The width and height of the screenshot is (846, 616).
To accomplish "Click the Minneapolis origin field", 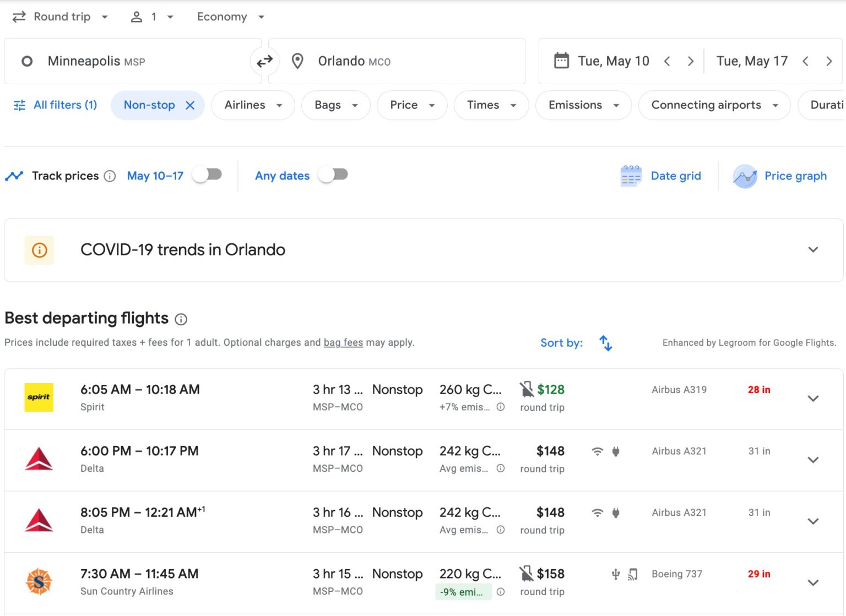I will pyautogui.click(x=132, y=61).
